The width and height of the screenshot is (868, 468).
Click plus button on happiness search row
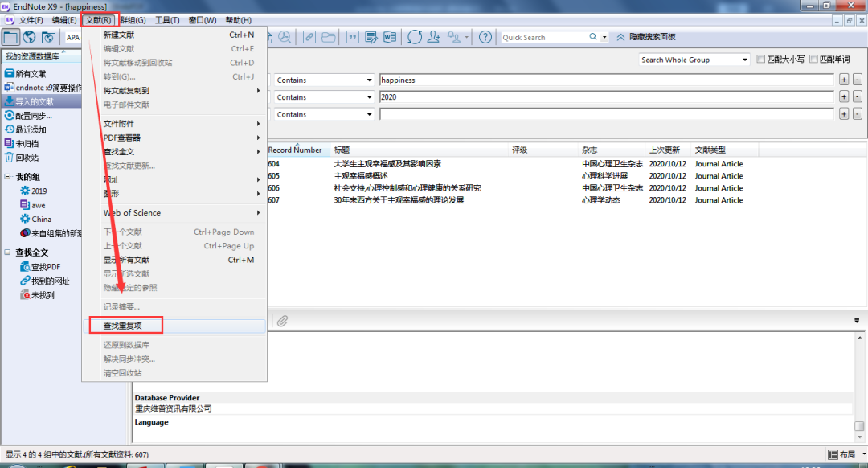click(844, 80)
